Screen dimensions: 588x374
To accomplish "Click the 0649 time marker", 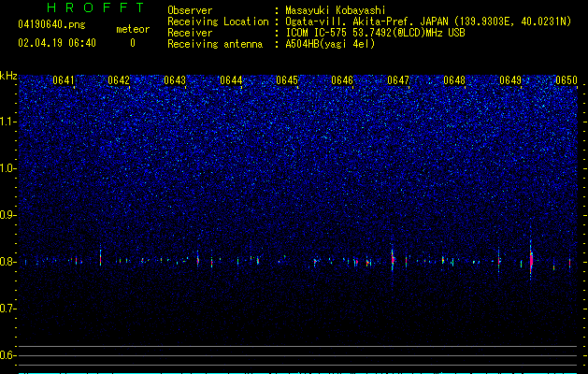I will tap(510, 80).
